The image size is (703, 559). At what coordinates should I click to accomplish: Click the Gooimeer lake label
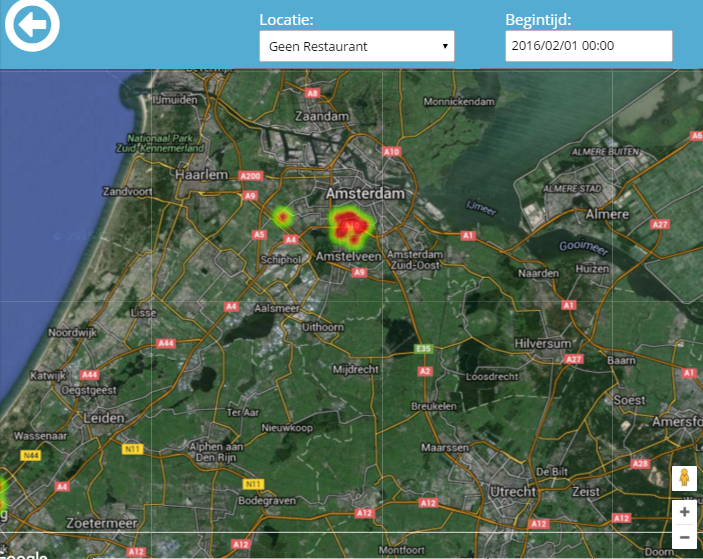point(584,248)
